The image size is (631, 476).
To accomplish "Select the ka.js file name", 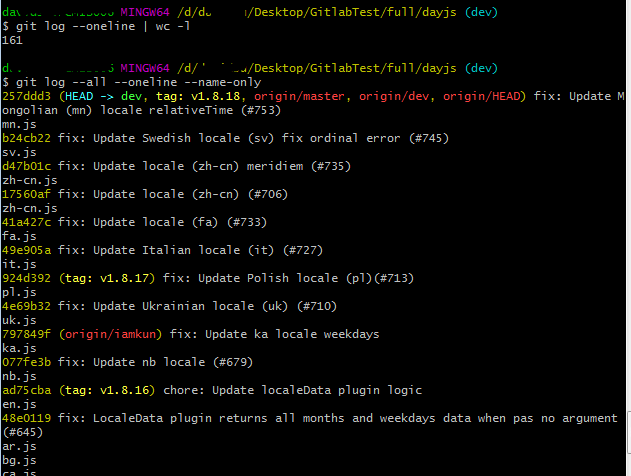I will [19, 347].
